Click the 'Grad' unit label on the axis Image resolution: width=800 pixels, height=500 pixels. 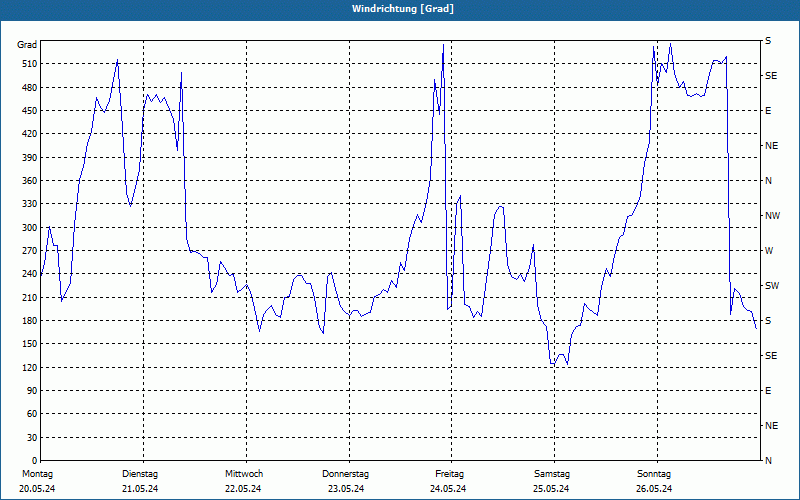[27, 45]
